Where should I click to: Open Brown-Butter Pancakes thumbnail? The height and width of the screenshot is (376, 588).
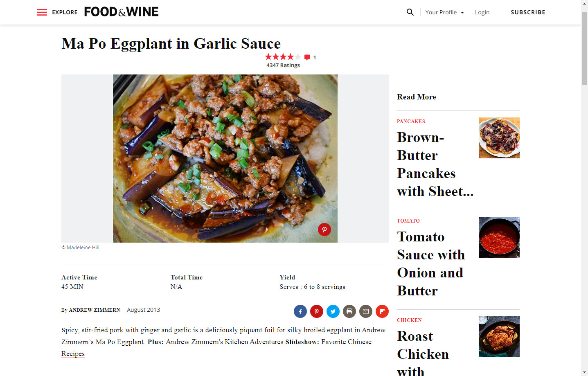click(x=499, y=138)
